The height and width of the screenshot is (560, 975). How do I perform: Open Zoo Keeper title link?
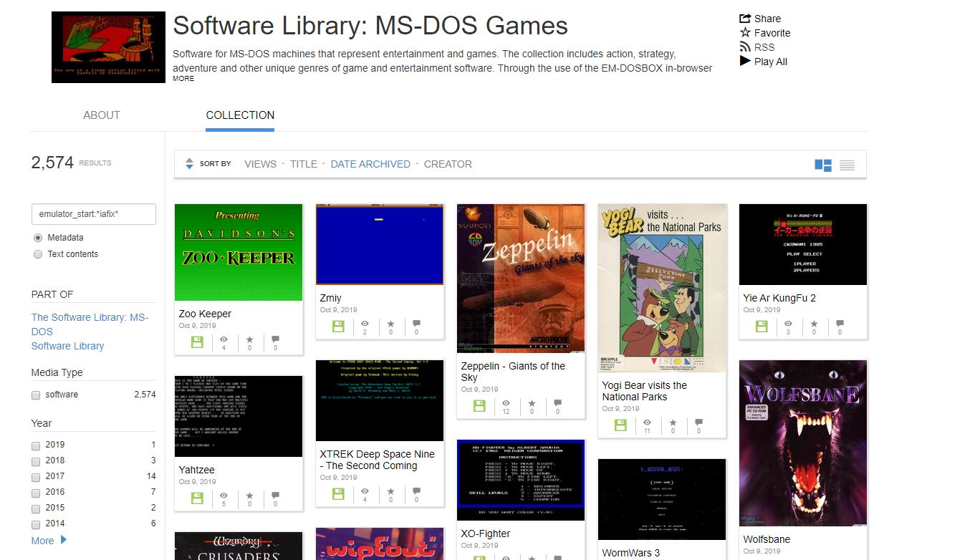[205, 314]
